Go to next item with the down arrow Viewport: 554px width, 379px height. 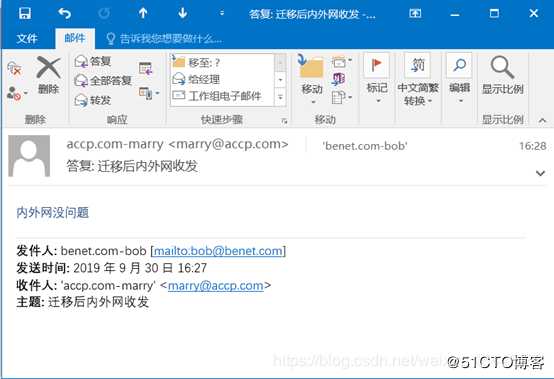coord(183,13)
